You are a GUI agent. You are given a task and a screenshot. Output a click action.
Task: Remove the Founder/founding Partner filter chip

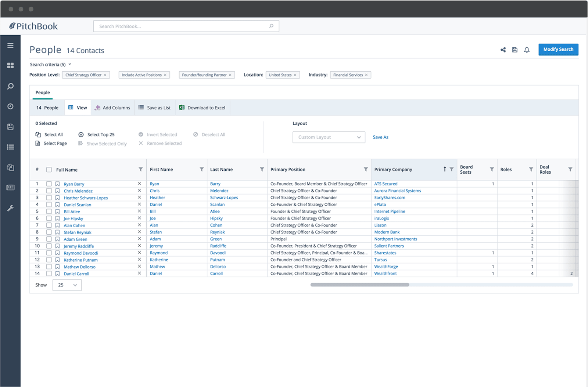point(230,75)
